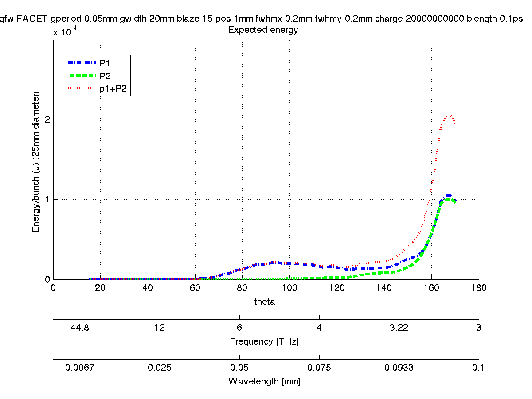Image resolution: width=532 pixels, height=399 pixels.
Task: Click the wavelength tick 0.0933
Action: [399, 368]
